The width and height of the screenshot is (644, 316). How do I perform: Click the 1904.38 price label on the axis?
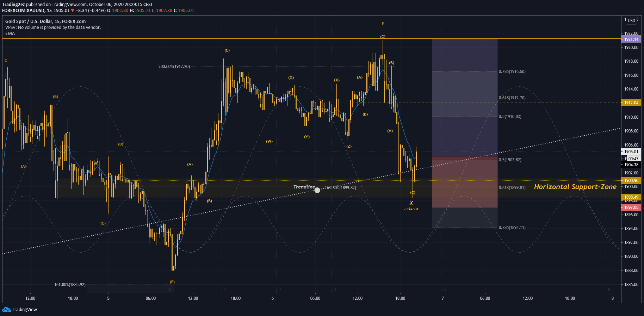(631, 165)
